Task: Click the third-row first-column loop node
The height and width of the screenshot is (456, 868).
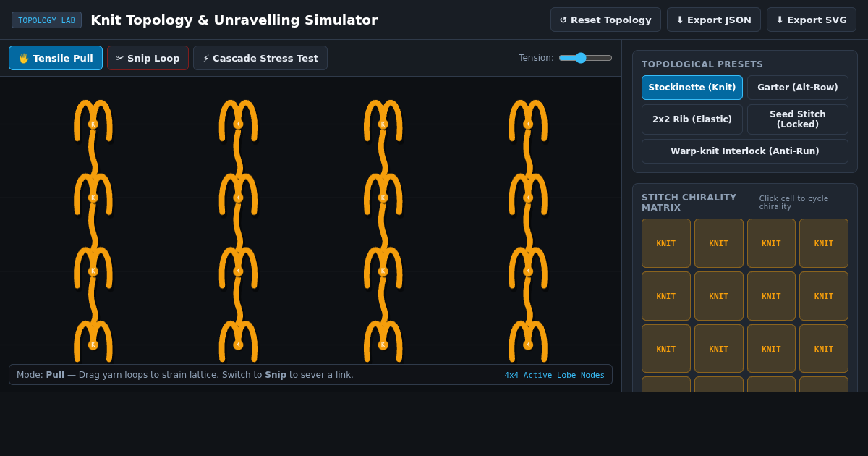Action: click(x=93, y=271)
